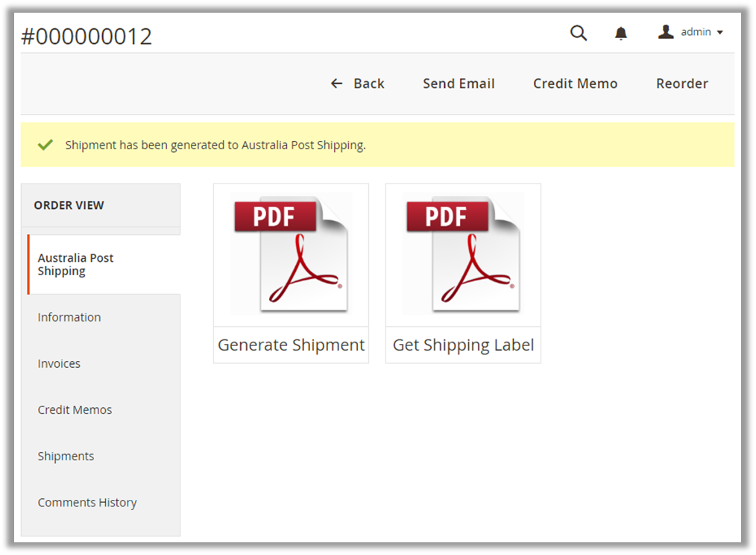Image resolution: width=756 pixels, height=555 pixels.
Task: Click the Generate Shipment text label
Action: pyautogui.click(x=291, y=345)
